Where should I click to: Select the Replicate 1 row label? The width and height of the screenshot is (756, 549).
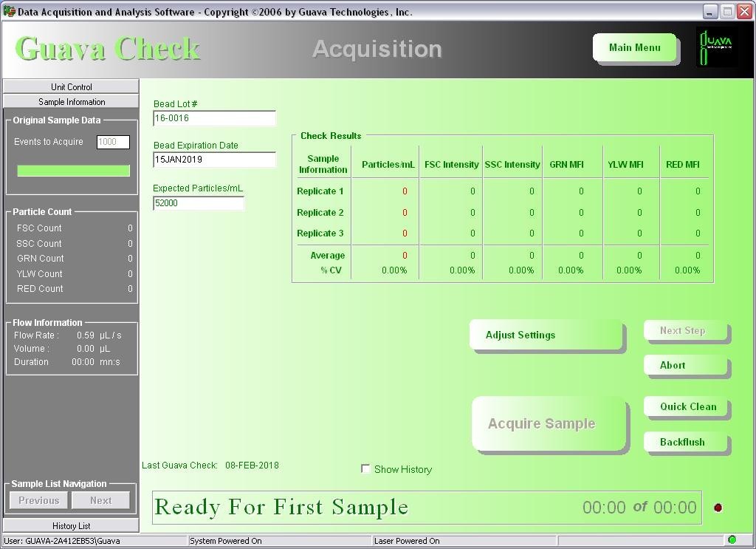tap(320, 191)
